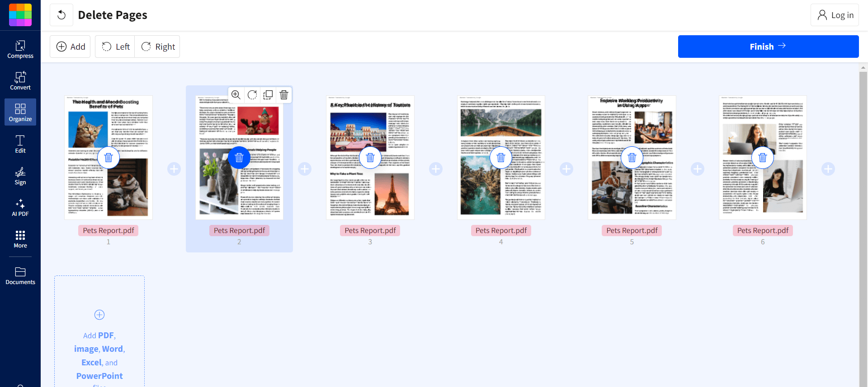Viewport: 868px width, 387px height.
Task: Rotate page 2 using hover toolbar icon
Action: pyautogui.click(x=252, y=95)
